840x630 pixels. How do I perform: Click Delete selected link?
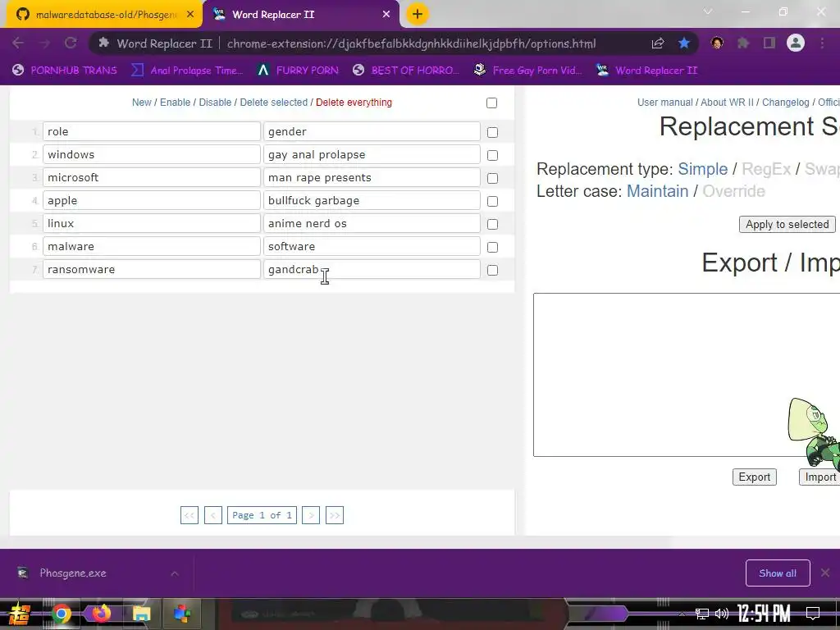(x=274, y=103)
